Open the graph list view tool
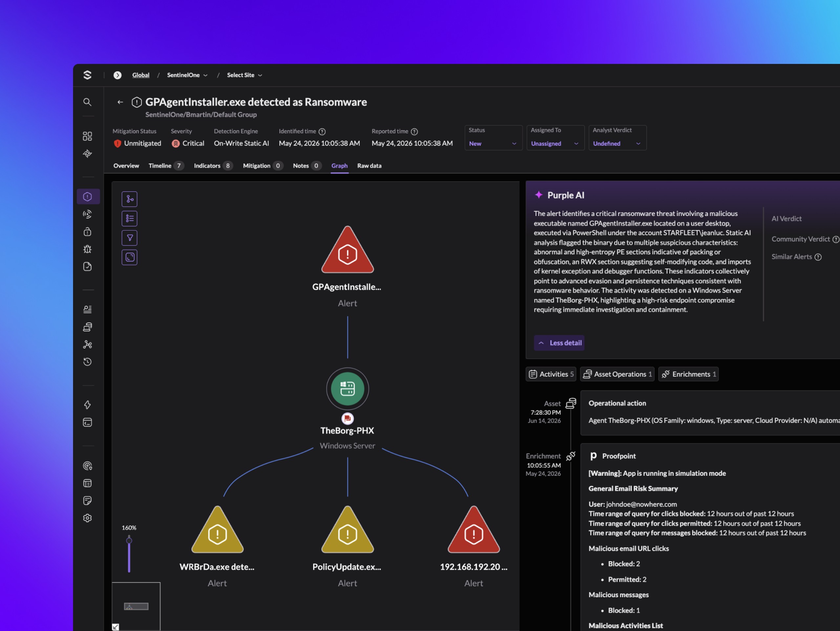 pos(130,218)
